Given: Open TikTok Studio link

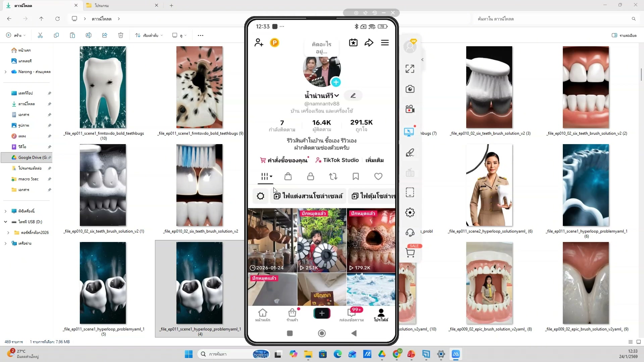Looking at the screenshot, I should (337, 160).
